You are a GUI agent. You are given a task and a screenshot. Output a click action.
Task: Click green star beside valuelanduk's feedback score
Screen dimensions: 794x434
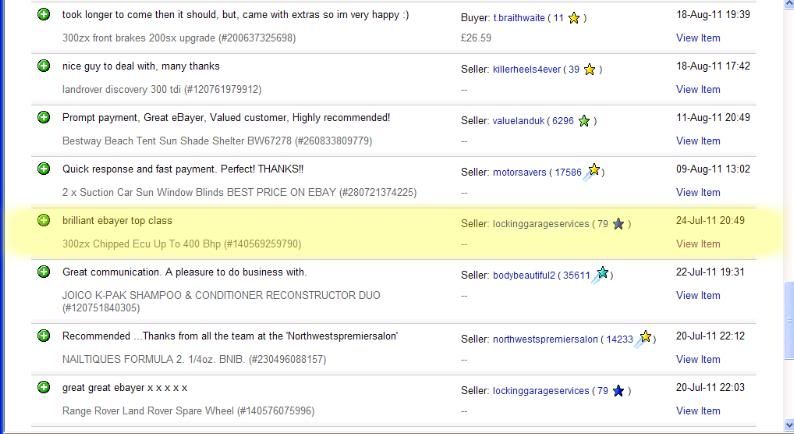584,121
